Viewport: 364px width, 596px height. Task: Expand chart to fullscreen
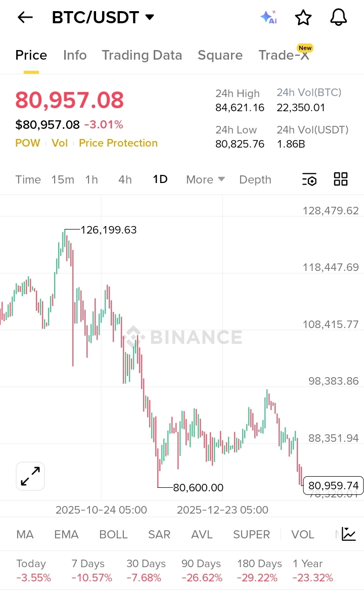pyautogui.click(x=30, y=476)
